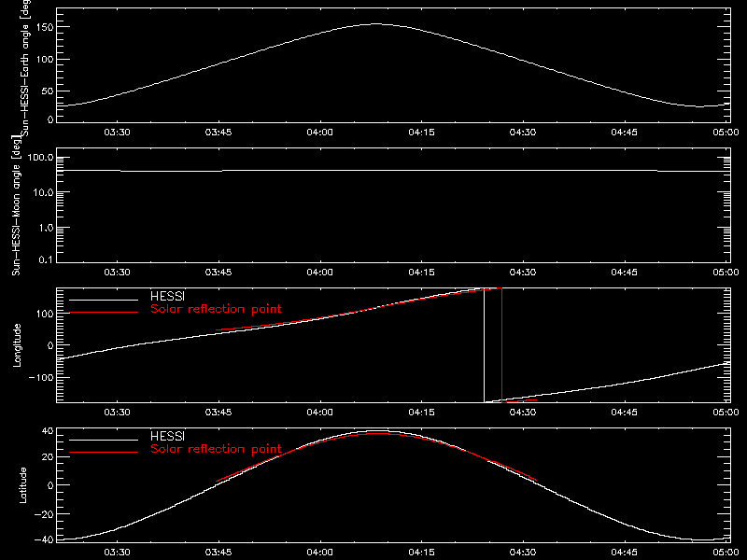Click peak of the Sun-HESSI-Earth angle curve
This screenshot has width=747, height=560.
(x=376, y=24)
